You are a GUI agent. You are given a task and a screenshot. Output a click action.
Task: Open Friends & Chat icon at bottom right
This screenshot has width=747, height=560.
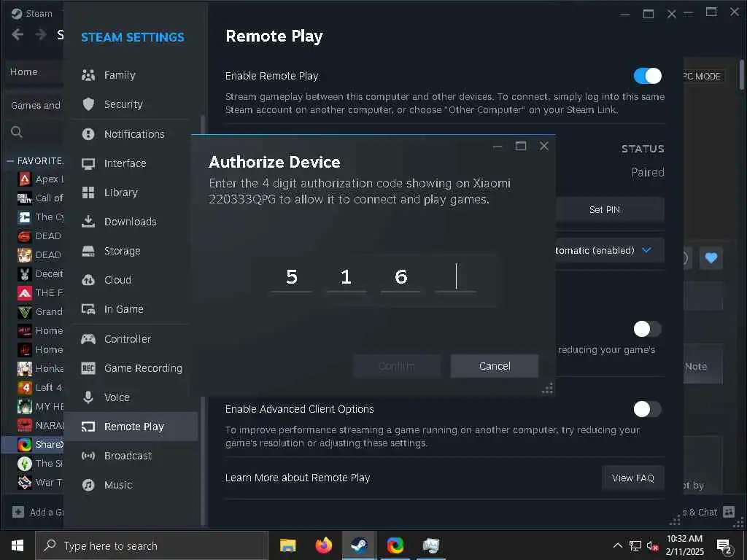click(x=729, y=512)
